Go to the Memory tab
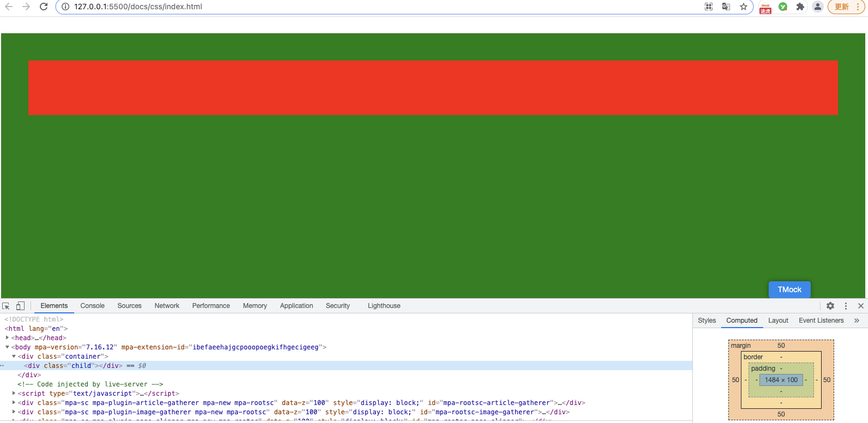This screenshot has width=868, height=423. coord(255,306)
